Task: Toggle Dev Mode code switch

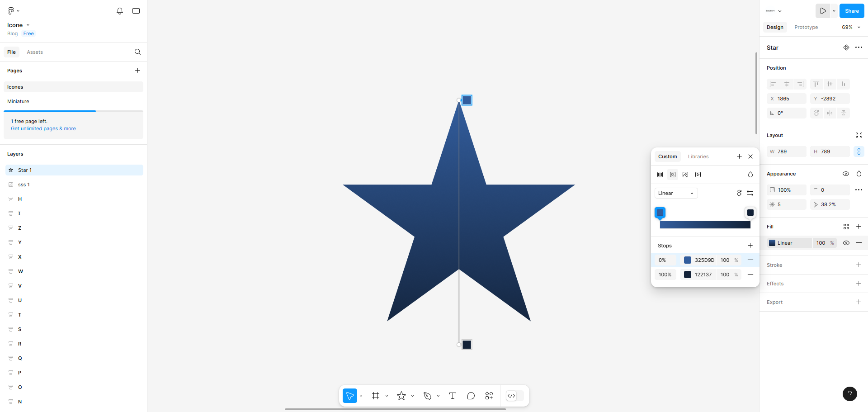Action: [514, 396]
